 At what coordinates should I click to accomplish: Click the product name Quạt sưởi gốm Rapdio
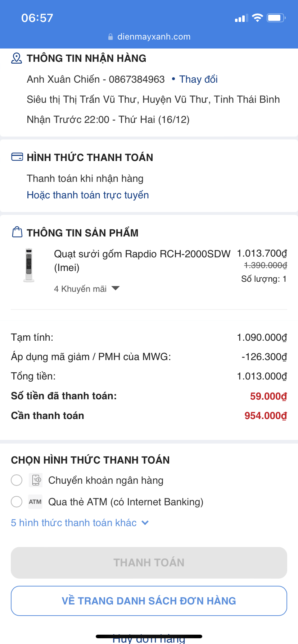[x=142, y=254]
